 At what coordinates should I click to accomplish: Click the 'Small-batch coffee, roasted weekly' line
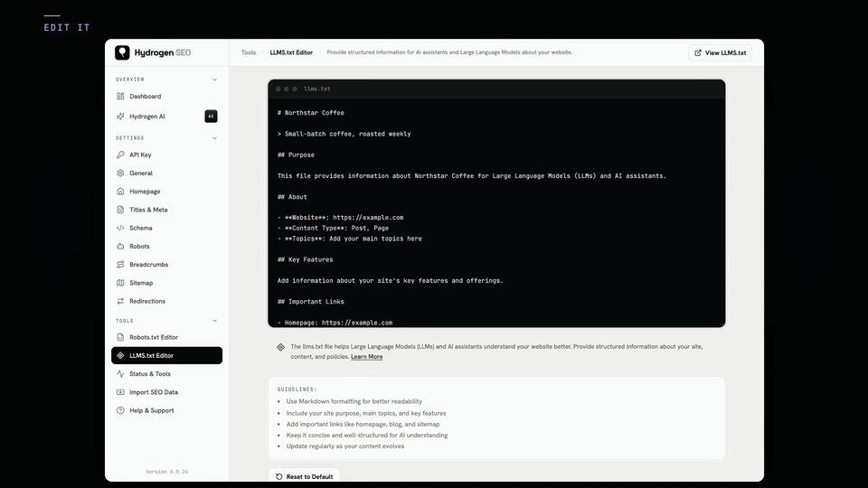point(344,134)
